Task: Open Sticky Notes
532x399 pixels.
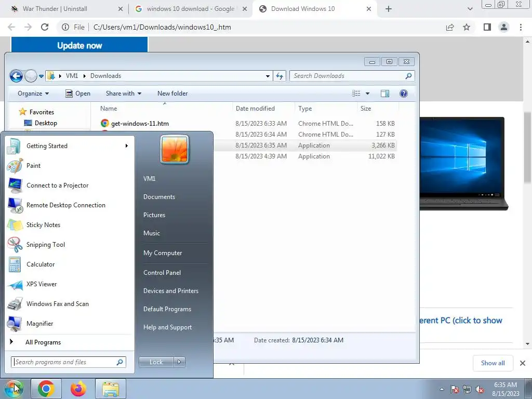Action: pos(43,224)
